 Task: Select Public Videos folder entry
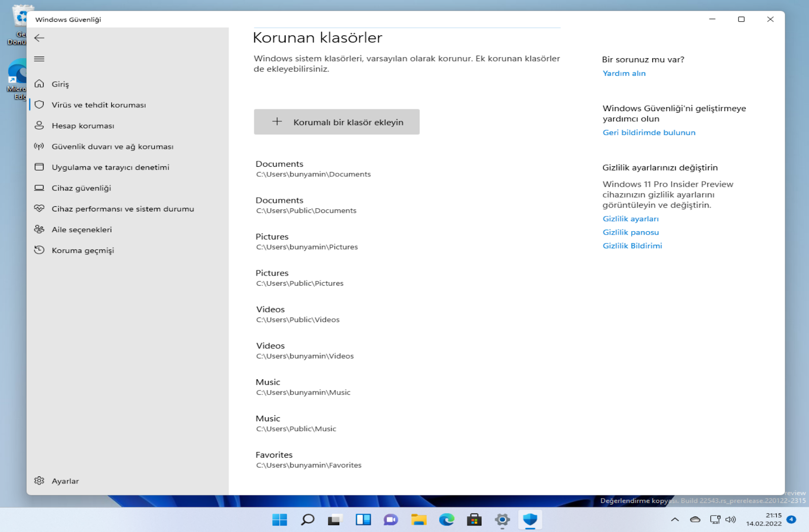click(x=298, y=314)
